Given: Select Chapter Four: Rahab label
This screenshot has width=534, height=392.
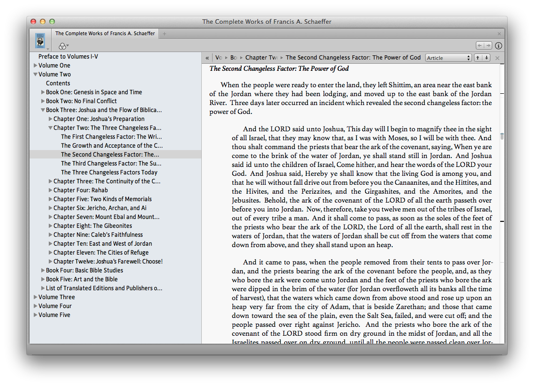Looking at the screenshot, I should tap(80, 190).
